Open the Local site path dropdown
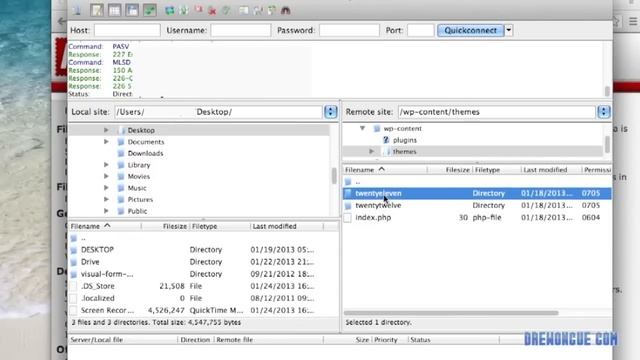 331,112
